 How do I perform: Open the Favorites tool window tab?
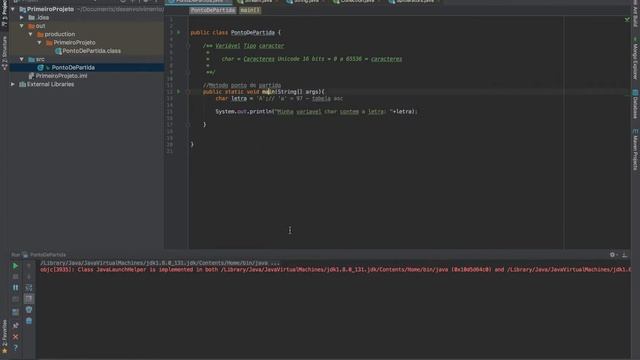(4, 337)
